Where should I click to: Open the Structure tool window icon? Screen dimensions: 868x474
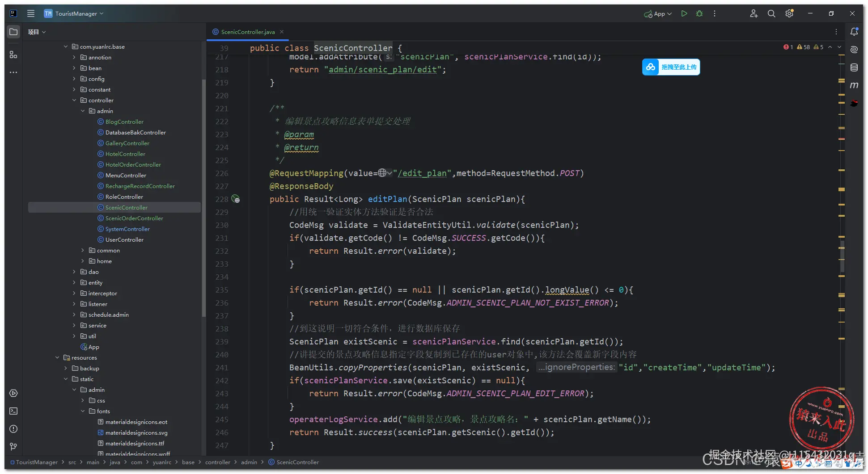(x=13, y=55)
